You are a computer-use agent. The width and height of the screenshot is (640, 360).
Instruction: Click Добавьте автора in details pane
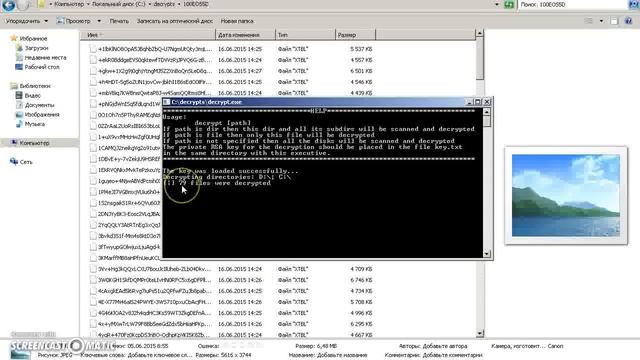[x=445, y=346]
